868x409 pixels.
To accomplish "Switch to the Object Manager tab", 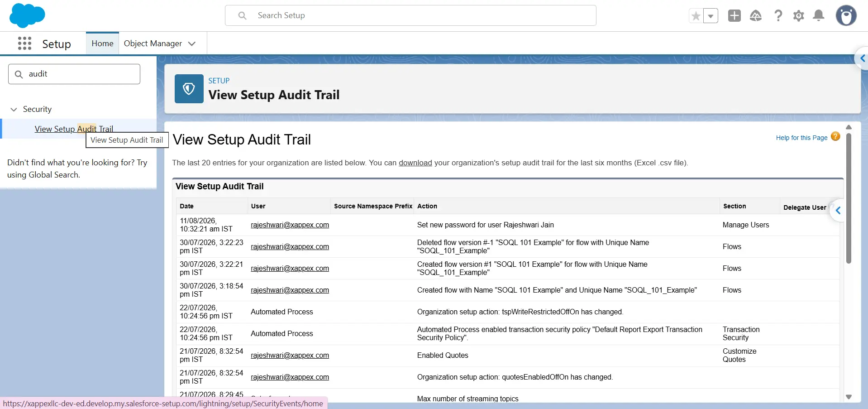I will (153, 43).
